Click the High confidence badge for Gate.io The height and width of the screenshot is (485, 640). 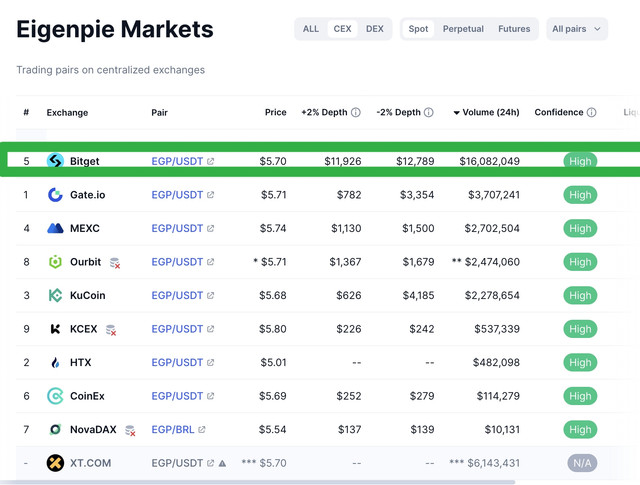coord(580,195)
